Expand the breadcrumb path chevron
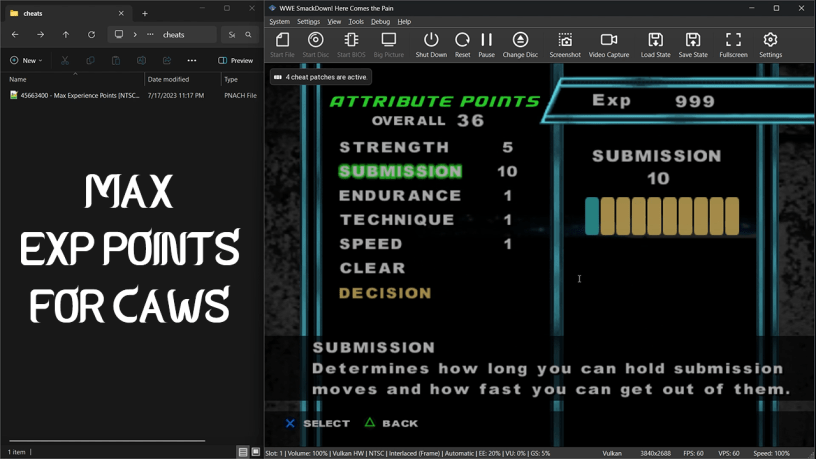This screenshot has height=459, width=816. [x=135, y=34]
